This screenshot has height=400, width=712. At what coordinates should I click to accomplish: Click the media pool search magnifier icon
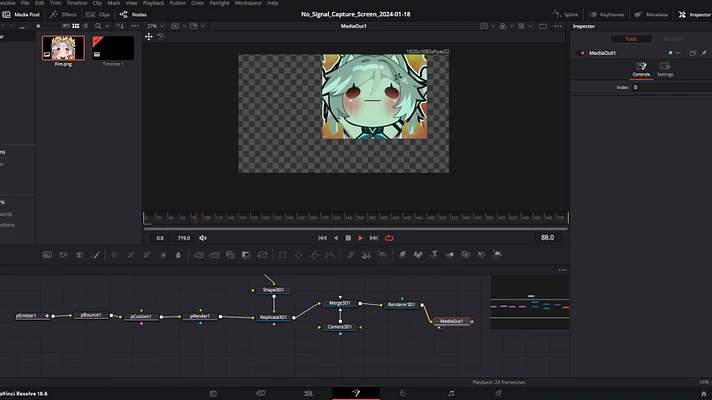(98, 26)
